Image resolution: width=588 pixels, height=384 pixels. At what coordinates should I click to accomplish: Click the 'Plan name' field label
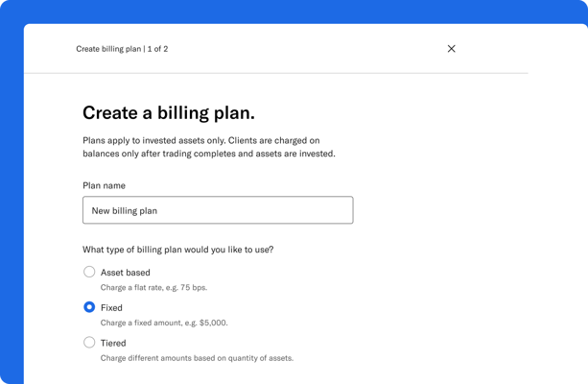104,186
